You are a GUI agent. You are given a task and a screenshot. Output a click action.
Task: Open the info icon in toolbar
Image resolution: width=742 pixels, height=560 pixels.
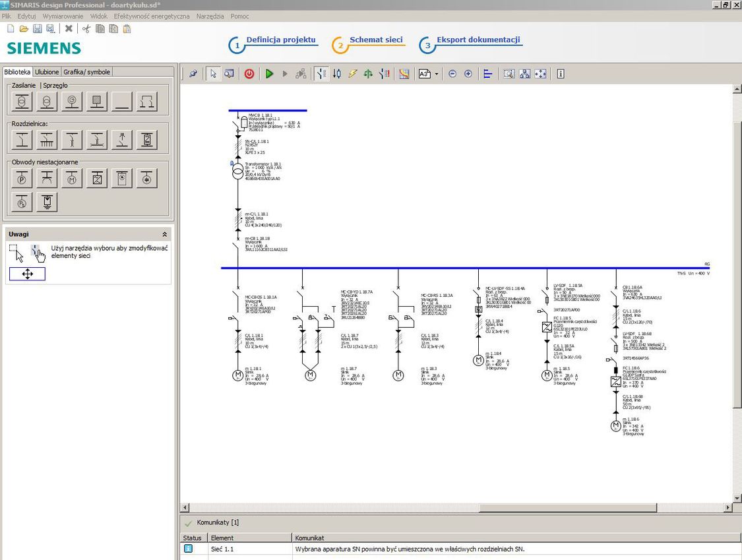(x=561, y=74)
